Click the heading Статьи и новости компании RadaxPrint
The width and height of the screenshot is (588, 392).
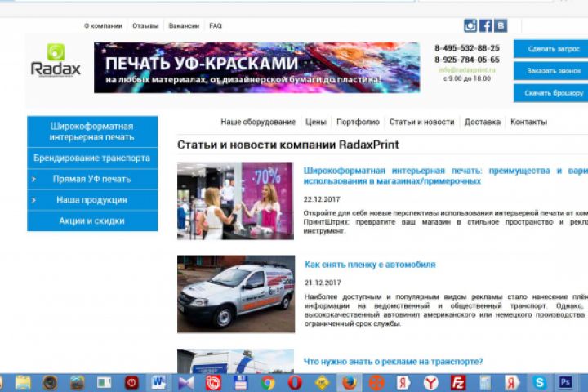coord(288,145)
